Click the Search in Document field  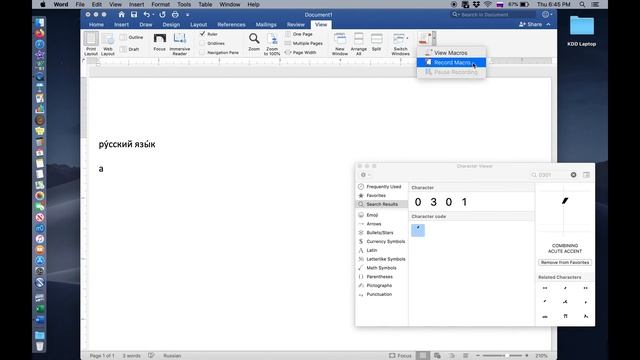pyautogui.click(x=493, y=15)
